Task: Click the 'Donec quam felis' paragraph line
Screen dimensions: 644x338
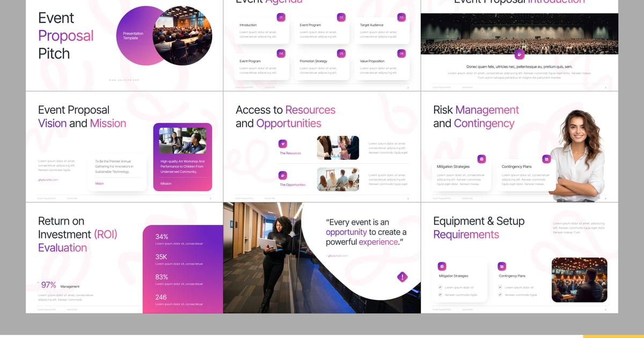Action: click(519, 67)
